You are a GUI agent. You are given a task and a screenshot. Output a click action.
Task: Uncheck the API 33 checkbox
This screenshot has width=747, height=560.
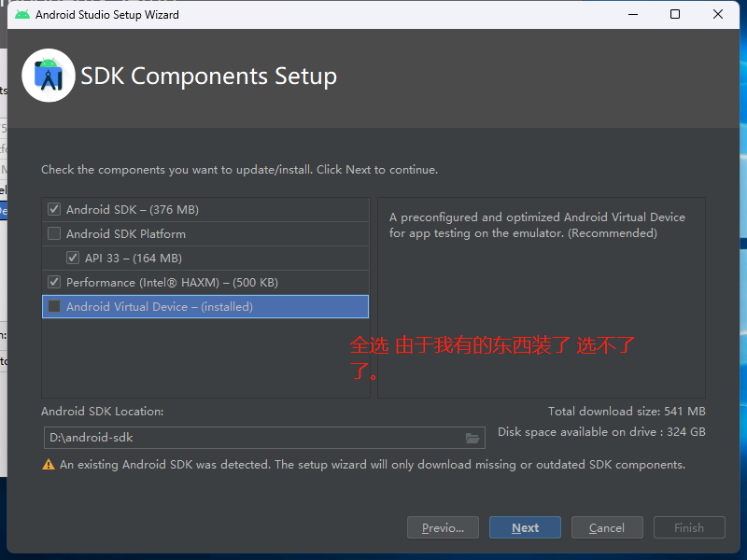(73, 259)
